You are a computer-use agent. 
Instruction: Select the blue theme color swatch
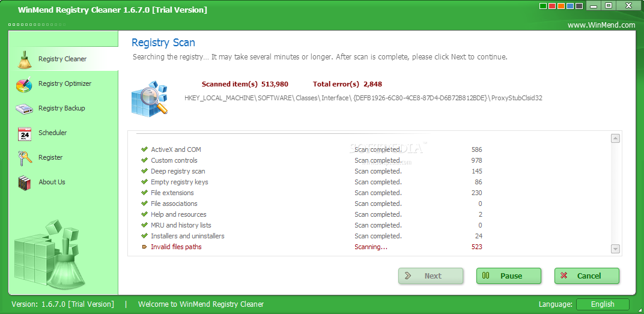click(570, 6)
